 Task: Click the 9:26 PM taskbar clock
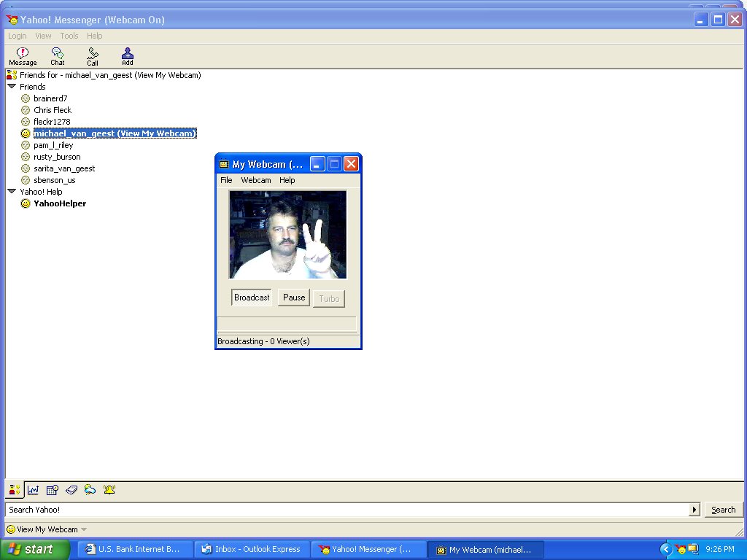pyautogui.click(x=720, y=549)
